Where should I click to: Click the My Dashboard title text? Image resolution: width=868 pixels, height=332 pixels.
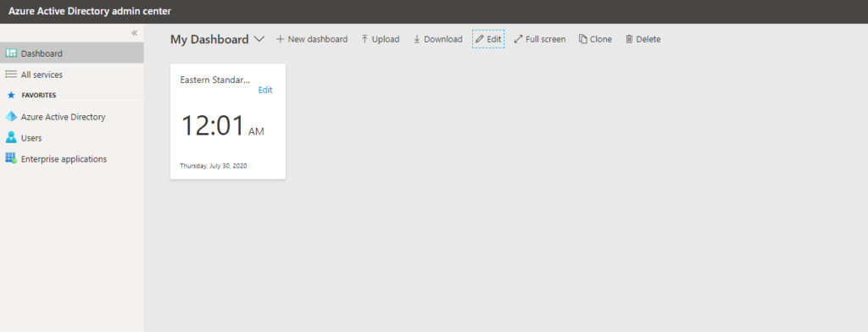point(209,39)
